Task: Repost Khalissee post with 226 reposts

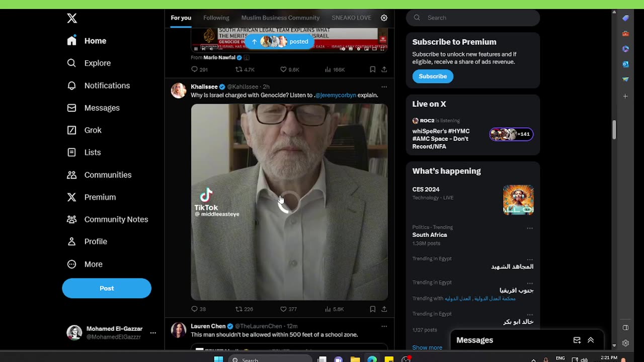Action: coord(244,309)
